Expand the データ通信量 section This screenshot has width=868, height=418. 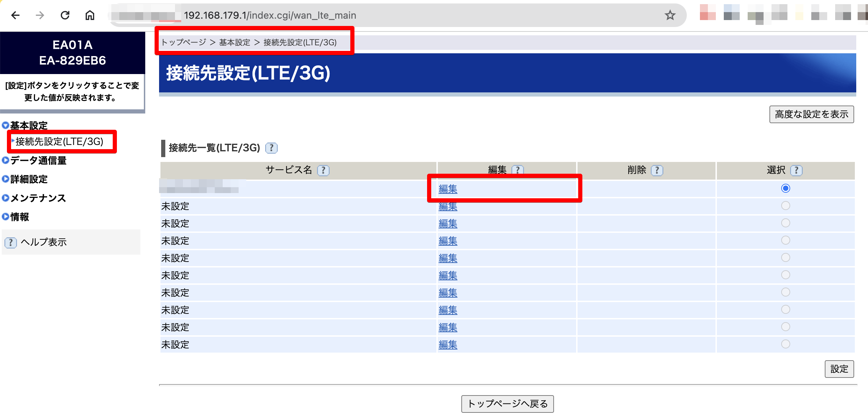pos(38,161)
